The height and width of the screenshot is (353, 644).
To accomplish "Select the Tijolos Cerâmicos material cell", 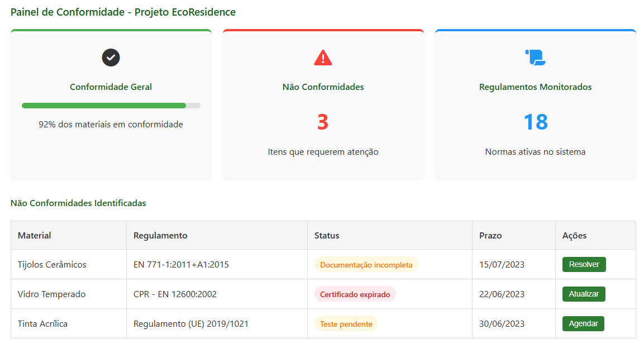I will coord(52,265).
